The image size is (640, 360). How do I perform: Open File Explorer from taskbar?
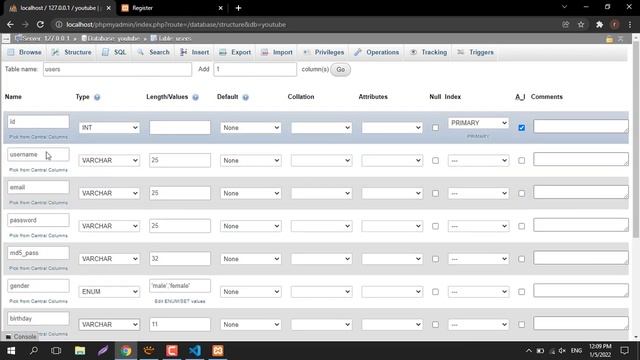tap(80, 351)
